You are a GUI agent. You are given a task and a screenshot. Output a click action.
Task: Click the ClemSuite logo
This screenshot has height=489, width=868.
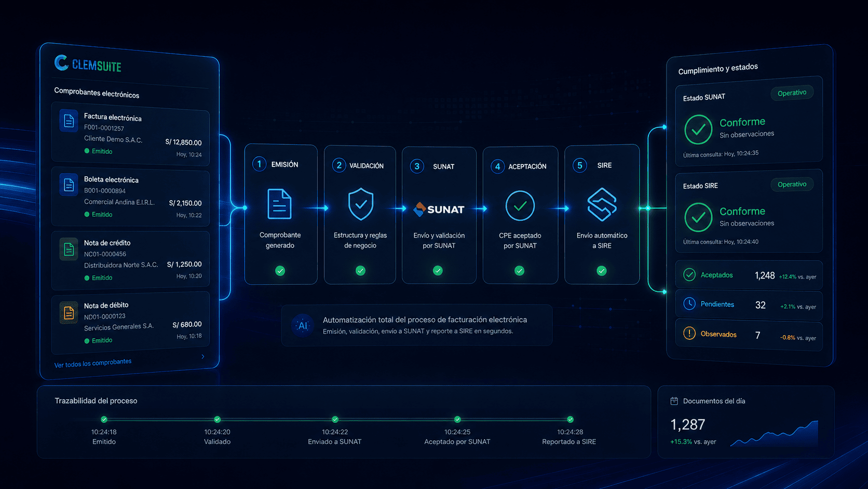tap(88, 63)
